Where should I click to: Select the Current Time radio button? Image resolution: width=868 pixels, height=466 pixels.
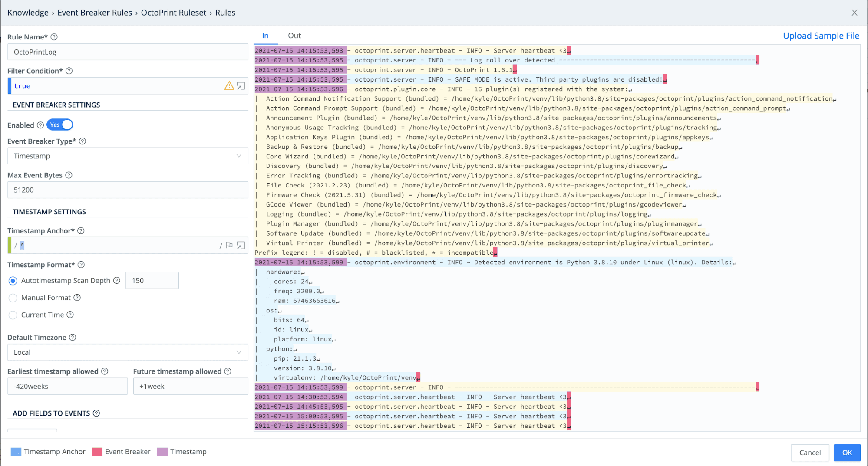tap(13, 315)
